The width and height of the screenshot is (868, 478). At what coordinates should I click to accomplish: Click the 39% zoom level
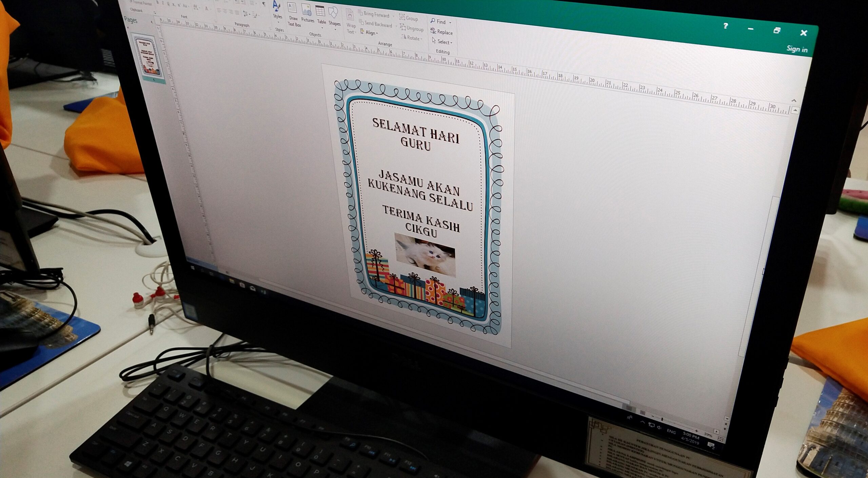pyautogui.click(x=708, y=435)
